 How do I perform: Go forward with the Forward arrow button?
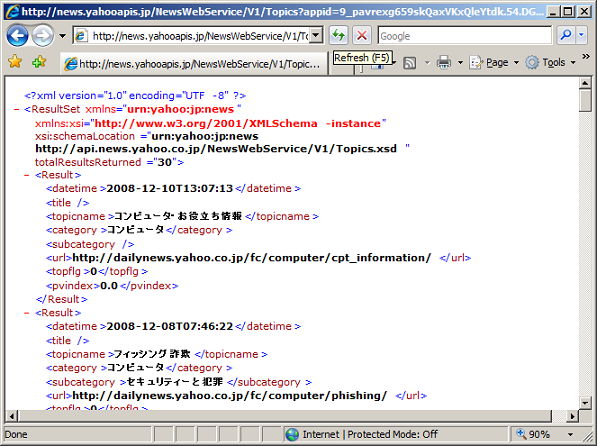coord(43,36)
